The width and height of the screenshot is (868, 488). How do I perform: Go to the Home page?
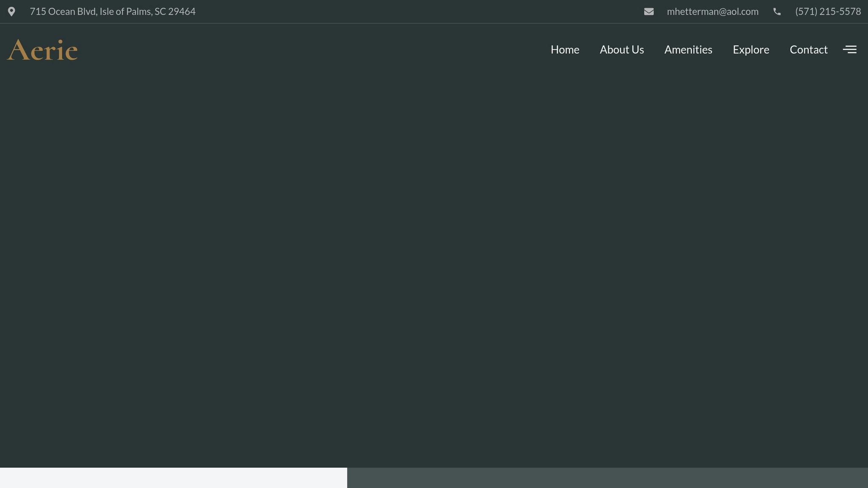[565, 50]
